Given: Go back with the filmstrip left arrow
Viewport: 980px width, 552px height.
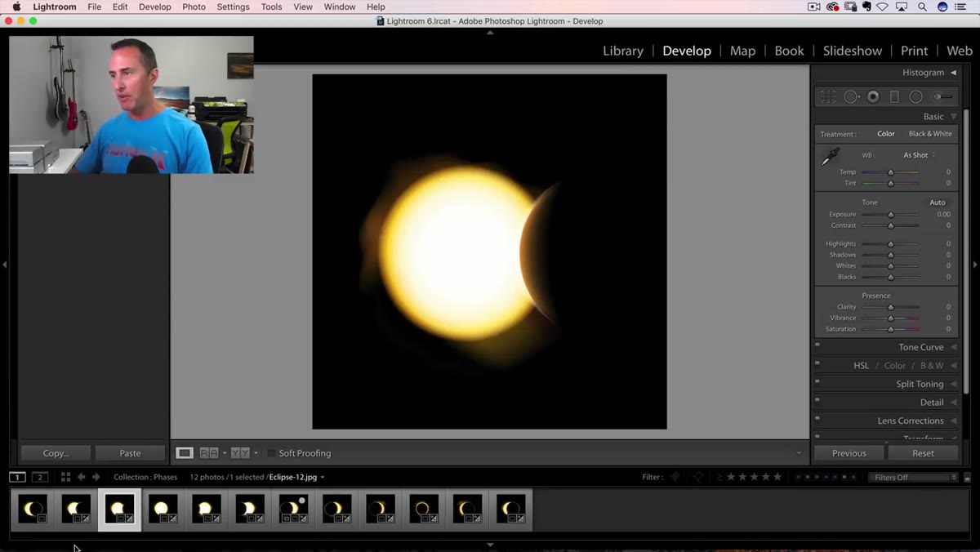Looking at the screenshot, I should click(81, 477).
